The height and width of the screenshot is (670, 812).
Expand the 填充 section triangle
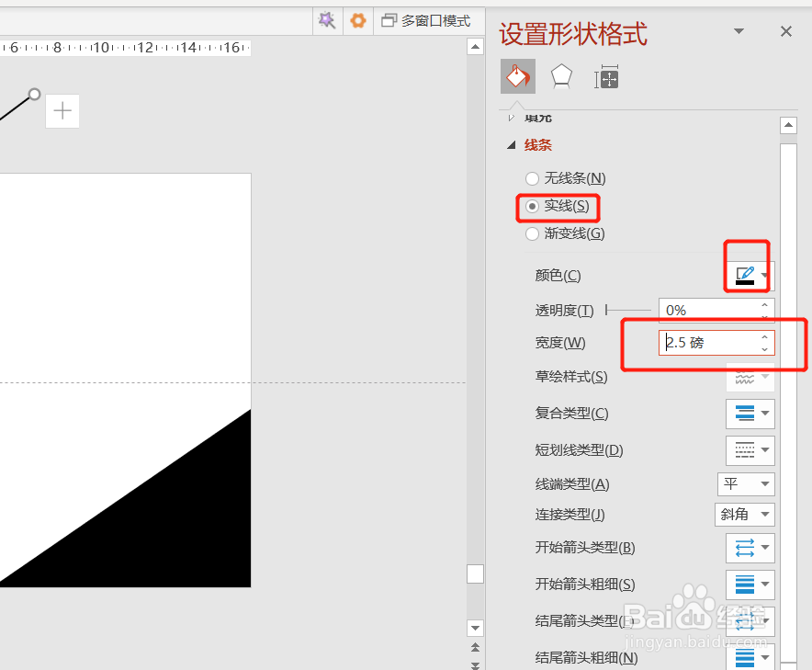pos(512,119)
